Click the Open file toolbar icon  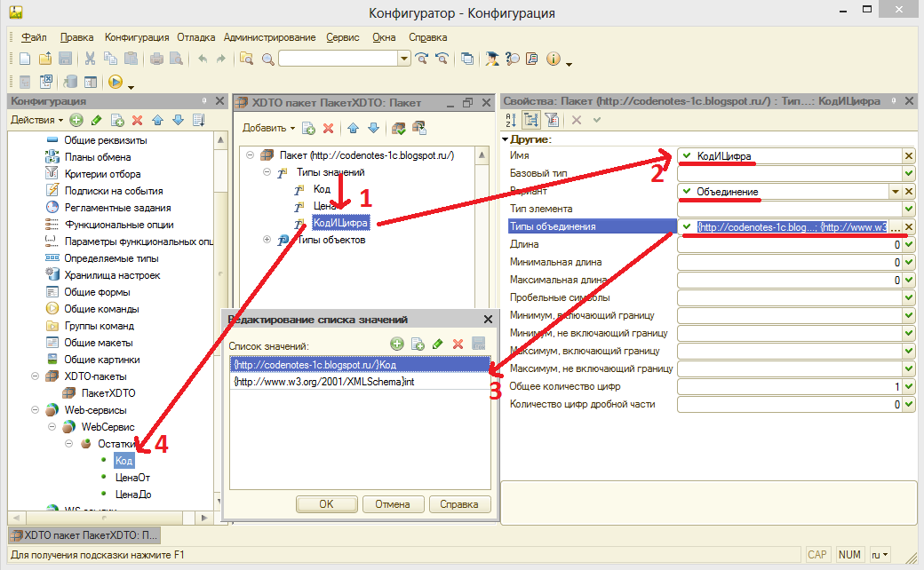[x=45, y=59]
